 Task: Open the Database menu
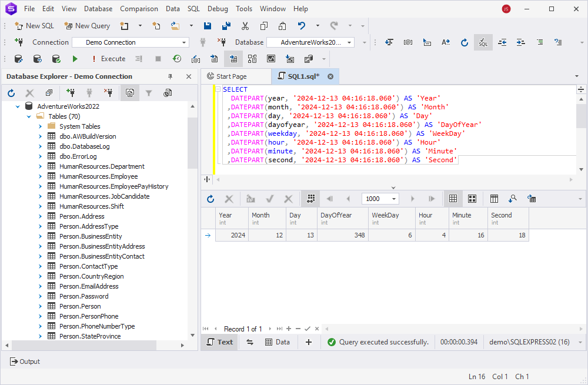98,9
